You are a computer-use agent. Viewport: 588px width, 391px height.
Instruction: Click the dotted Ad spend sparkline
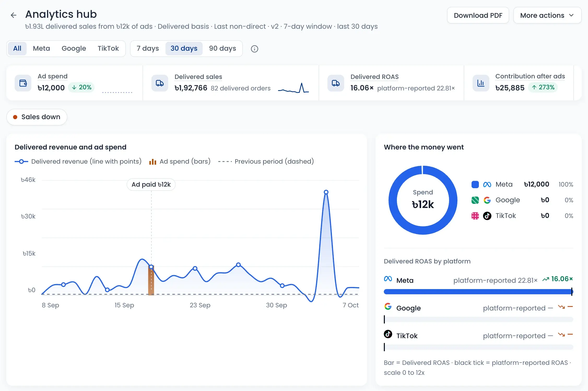(x=117, y=92)
